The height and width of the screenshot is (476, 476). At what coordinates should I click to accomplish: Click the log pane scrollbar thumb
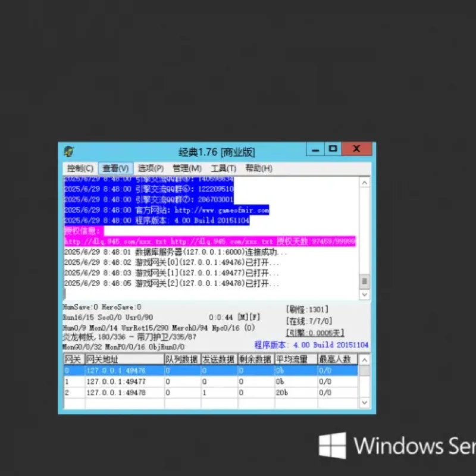click(365, 281)
